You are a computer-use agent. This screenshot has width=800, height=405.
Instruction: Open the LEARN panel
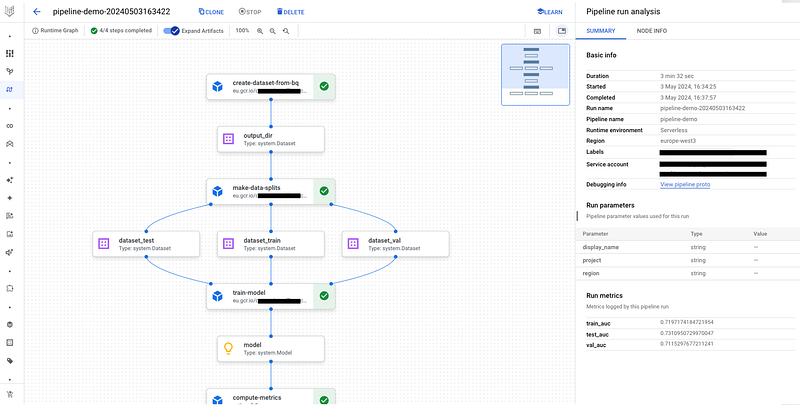pos(550,12)
